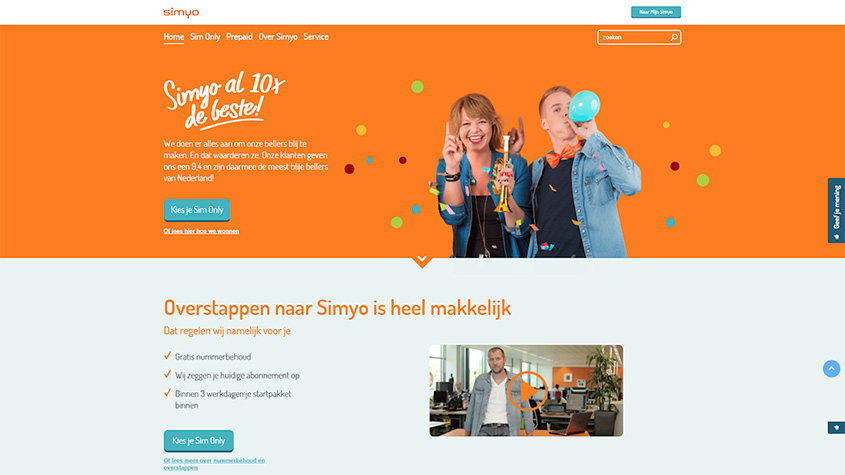Focus the zoeken search field

pyautogui.click(x=634, y=37)
